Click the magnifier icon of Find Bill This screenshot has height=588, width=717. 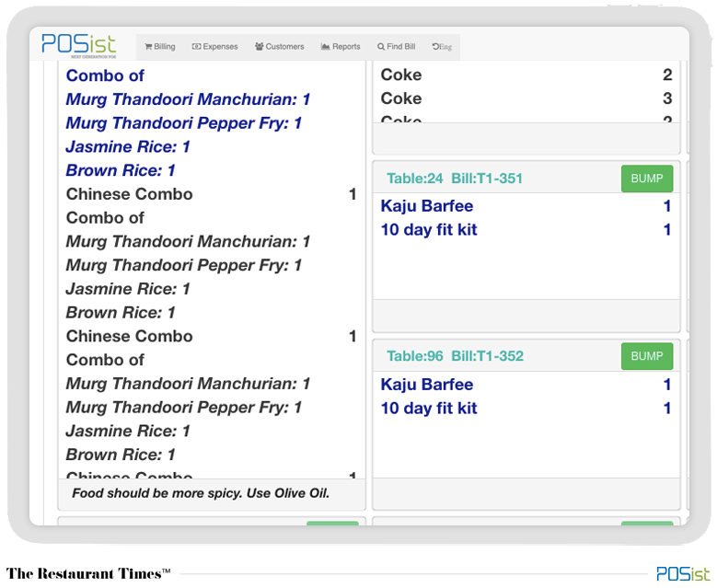[x=381, y=47]
